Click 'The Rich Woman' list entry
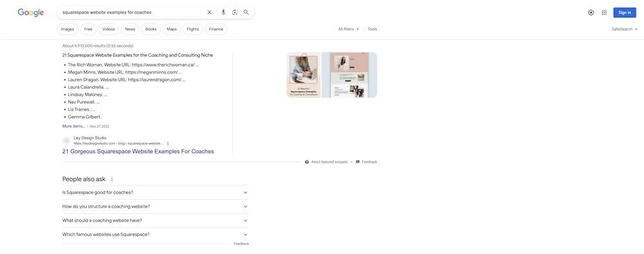The width and height of the screenshot is (644, 254). [133, 65]
